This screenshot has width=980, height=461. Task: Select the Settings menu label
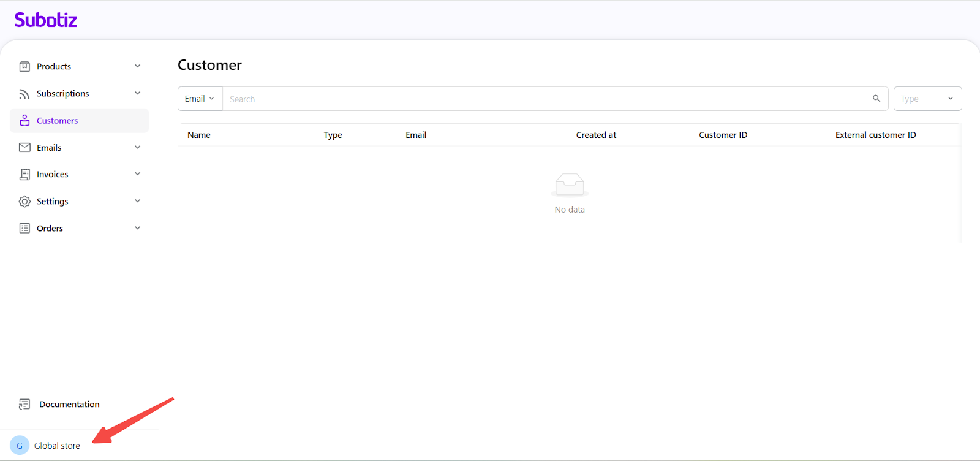[53, 202]
